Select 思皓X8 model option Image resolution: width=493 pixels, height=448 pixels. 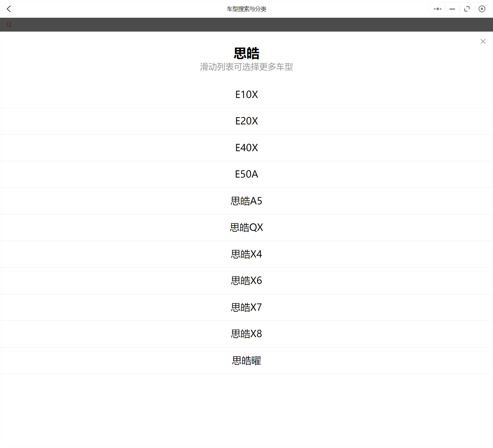click(x=247, y=334)
